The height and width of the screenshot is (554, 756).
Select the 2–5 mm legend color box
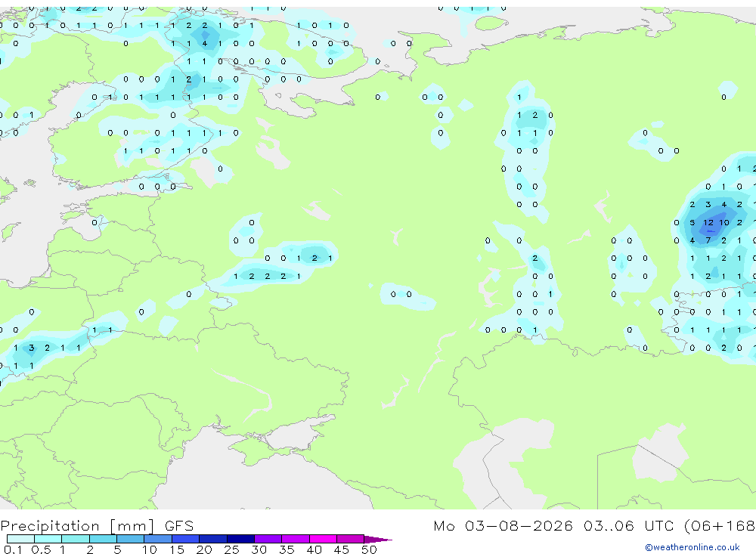click(103, 539)
